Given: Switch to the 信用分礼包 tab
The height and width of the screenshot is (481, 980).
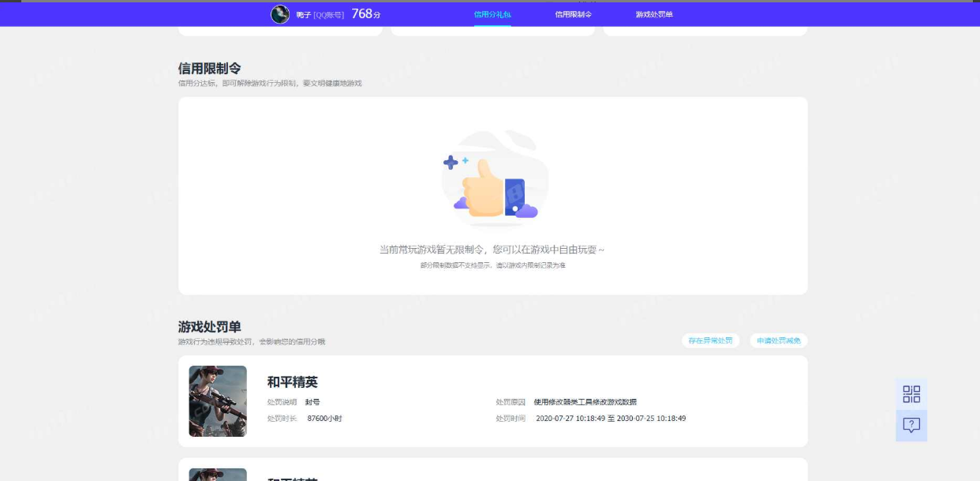Looking at the screenshot, I should coord(492,14).
